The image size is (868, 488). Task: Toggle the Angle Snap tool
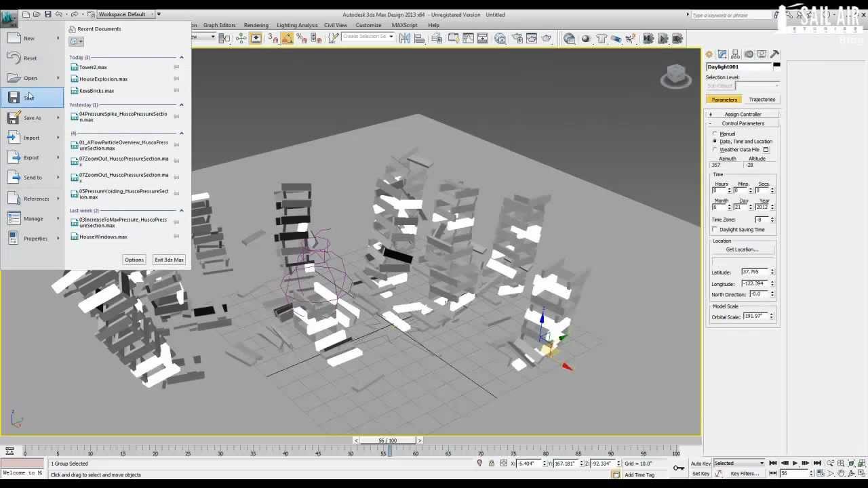coord(288,39)
